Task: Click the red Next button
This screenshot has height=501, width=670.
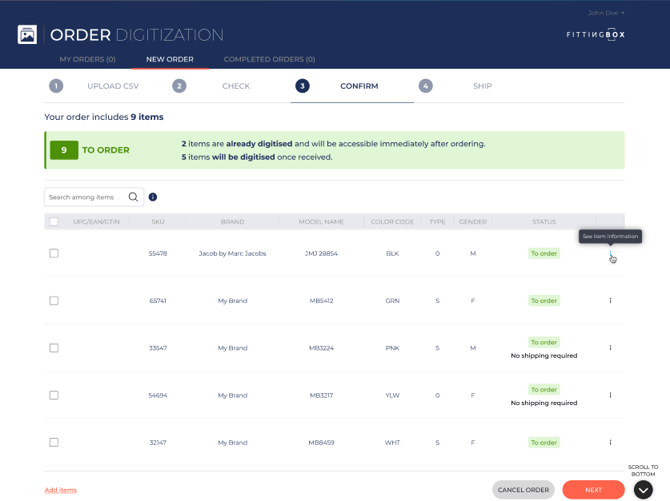Action: click(593, 490)
